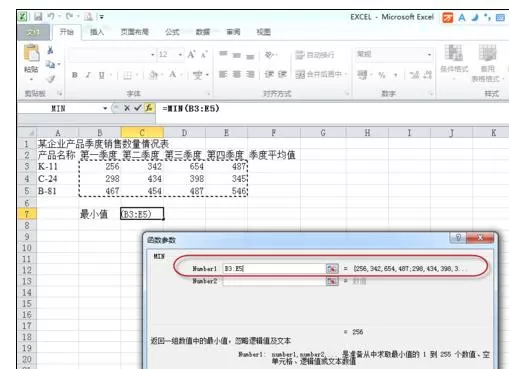Screen dimensions: 509x369
Task: Click the align left icon
Action: (x=223, y=74)
